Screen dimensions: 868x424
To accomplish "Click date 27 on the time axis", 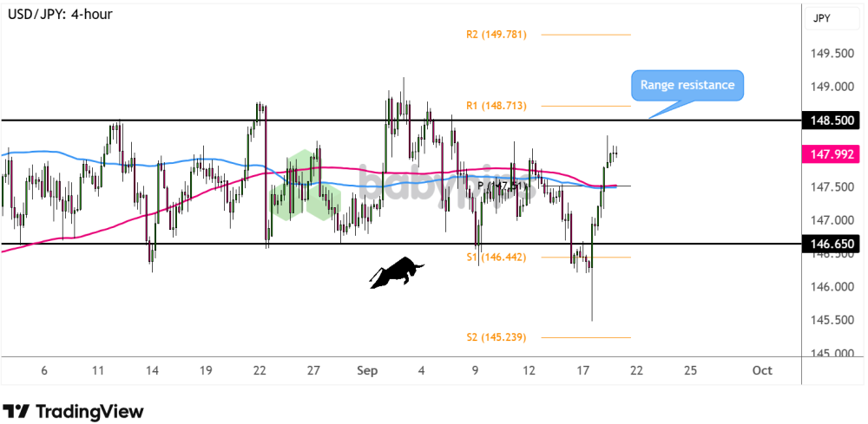I will [313, 370].
